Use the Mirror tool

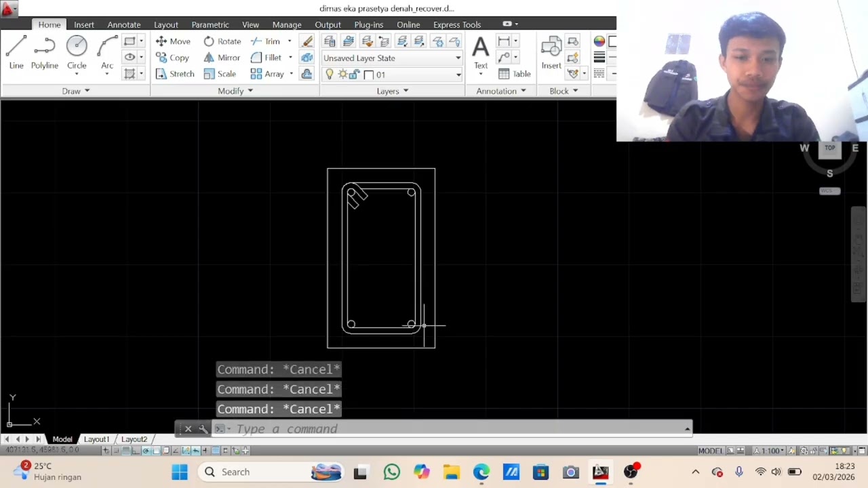point(222,58)
